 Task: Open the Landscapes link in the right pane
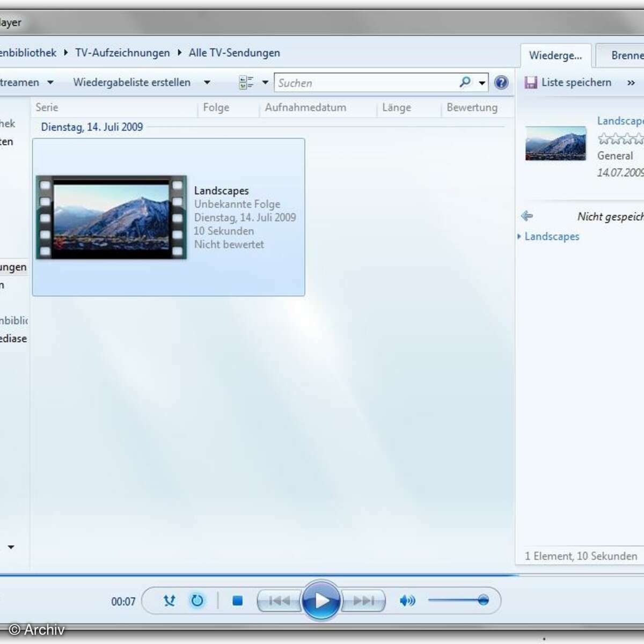point(552,236)
